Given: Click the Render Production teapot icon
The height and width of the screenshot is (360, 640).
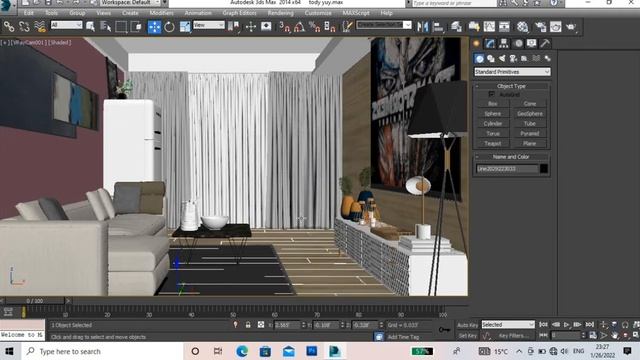Looking at the screenshot, I should [571, 27].
